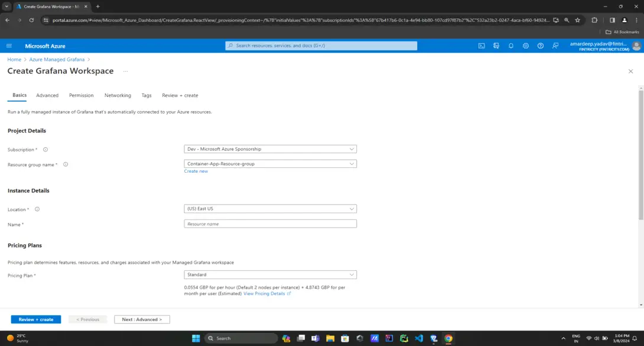Open the clock showing 1:04 PM
Screen dimensions: 644x346
tap(621, 338)
